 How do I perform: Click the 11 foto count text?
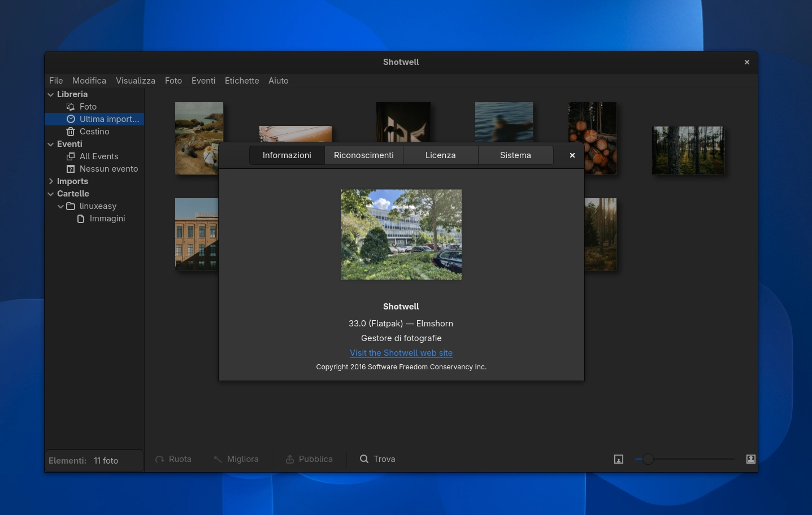point(106,461)
